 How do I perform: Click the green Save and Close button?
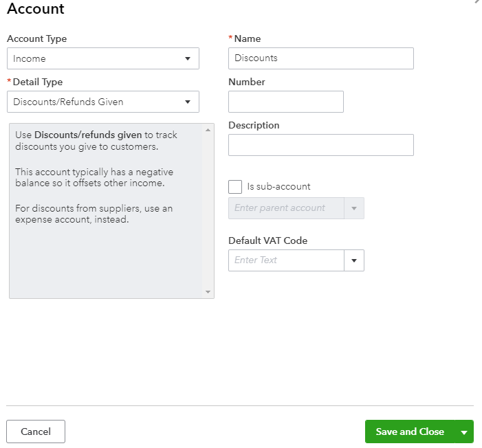(410, 432)
